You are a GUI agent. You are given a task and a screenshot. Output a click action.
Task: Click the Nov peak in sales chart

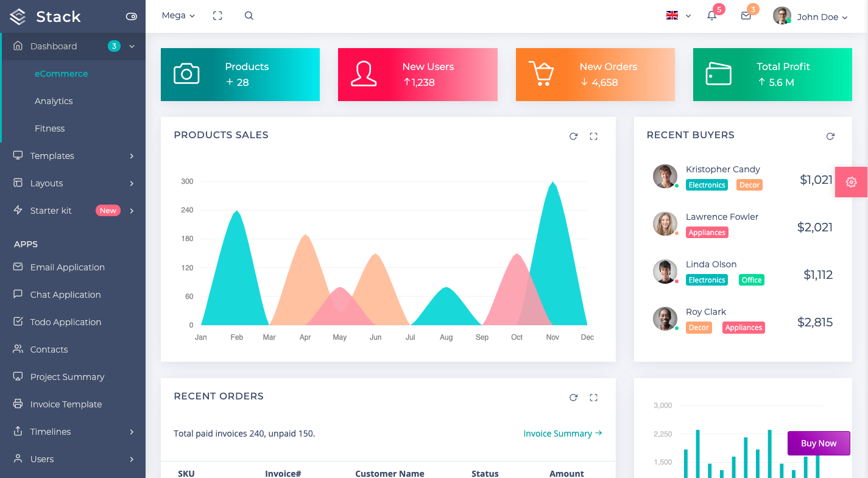[552, 183]
